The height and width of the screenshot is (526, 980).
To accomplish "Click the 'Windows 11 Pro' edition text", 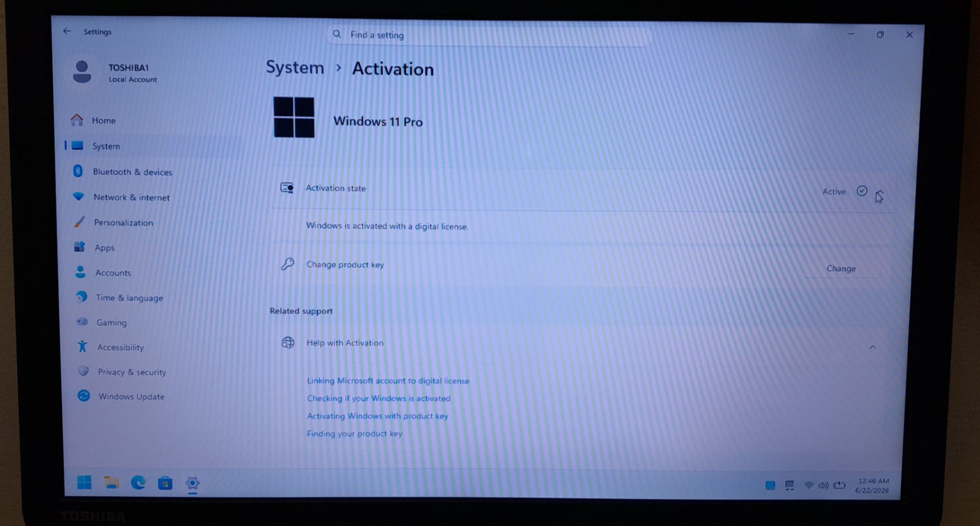I will [x=378, y=121].
